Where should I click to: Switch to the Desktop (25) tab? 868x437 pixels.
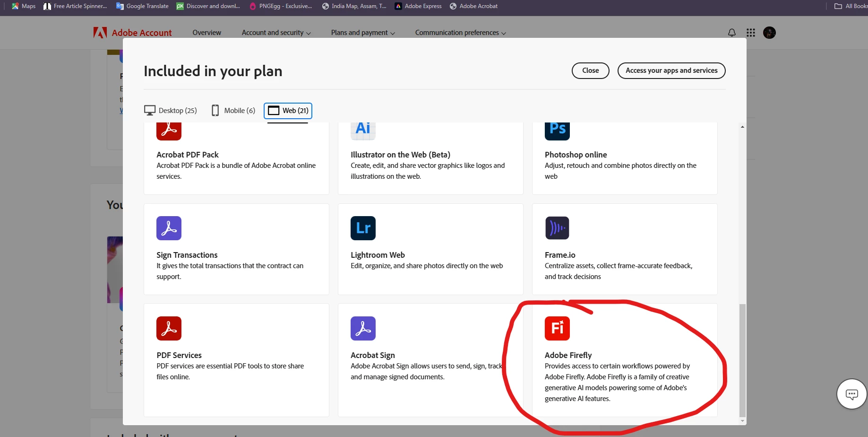(x=171, y=110)
